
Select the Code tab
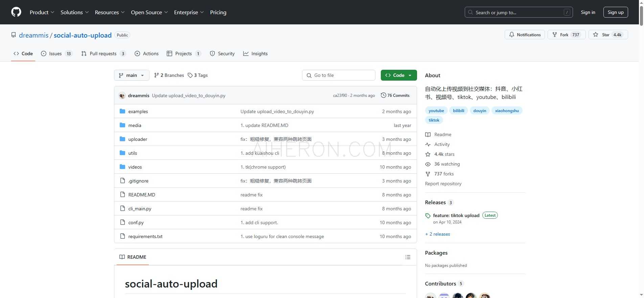click(x=23, y=54)
